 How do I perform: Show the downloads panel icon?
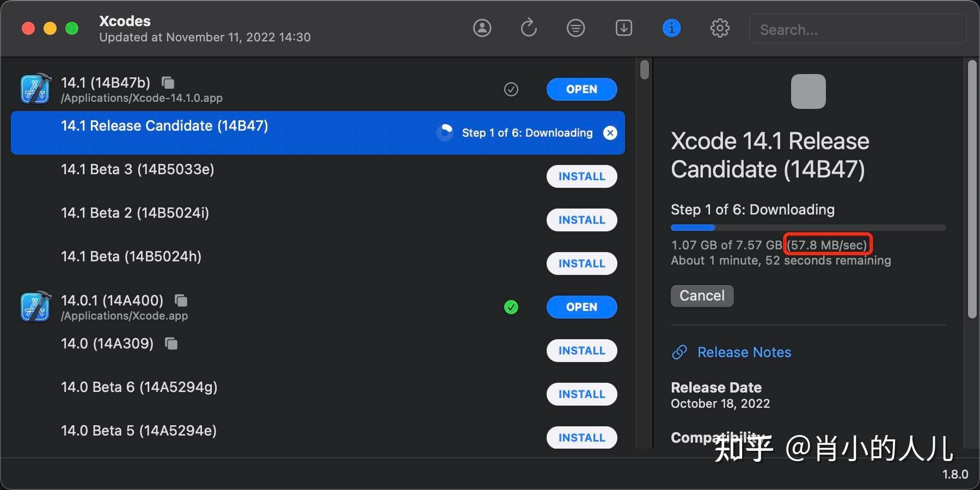pyautogui.click(x=623, y=28)
